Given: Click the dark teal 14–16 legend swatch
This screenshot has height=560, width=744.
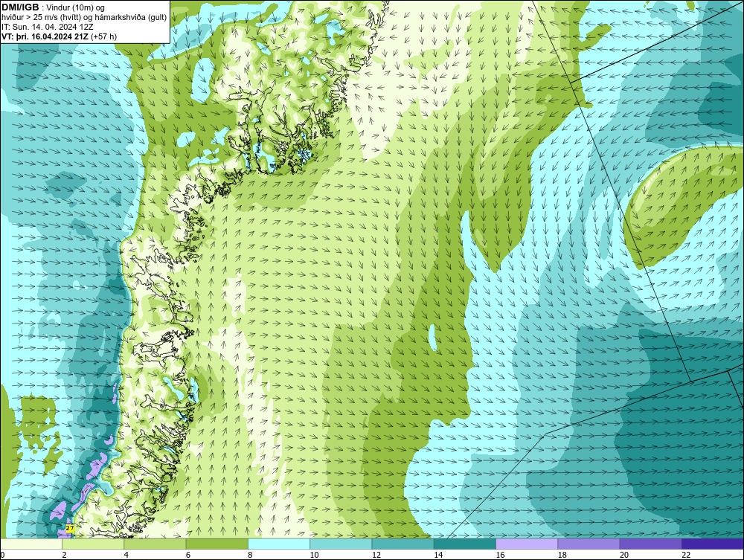Looking at the screenshot, I should point(465,544).
